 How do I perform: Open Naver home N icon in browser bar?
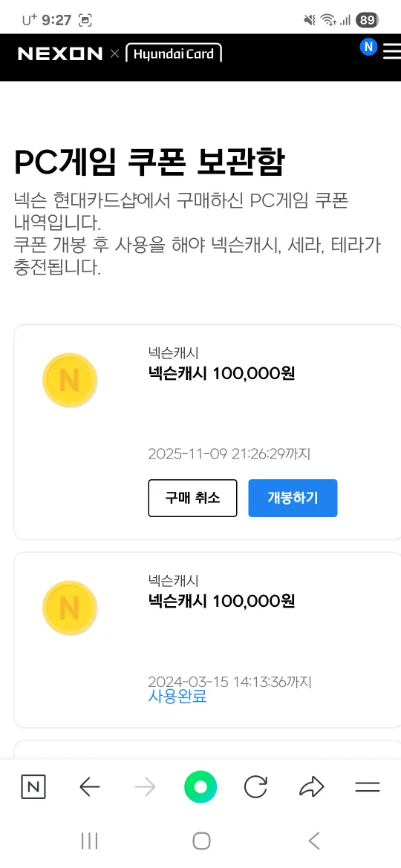33,786
